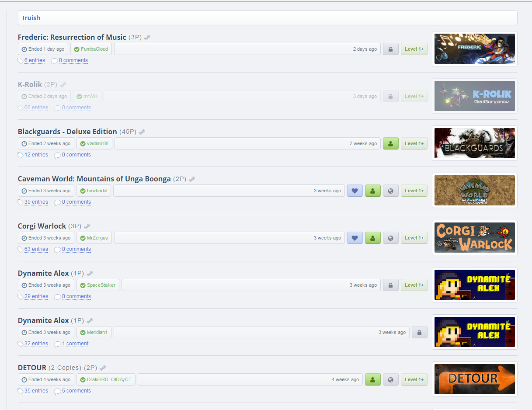Image resolution: width=532 pixels, height=410 pixels.
Task: Open 0 comments link under Frederic
Action: coord(73,60)
